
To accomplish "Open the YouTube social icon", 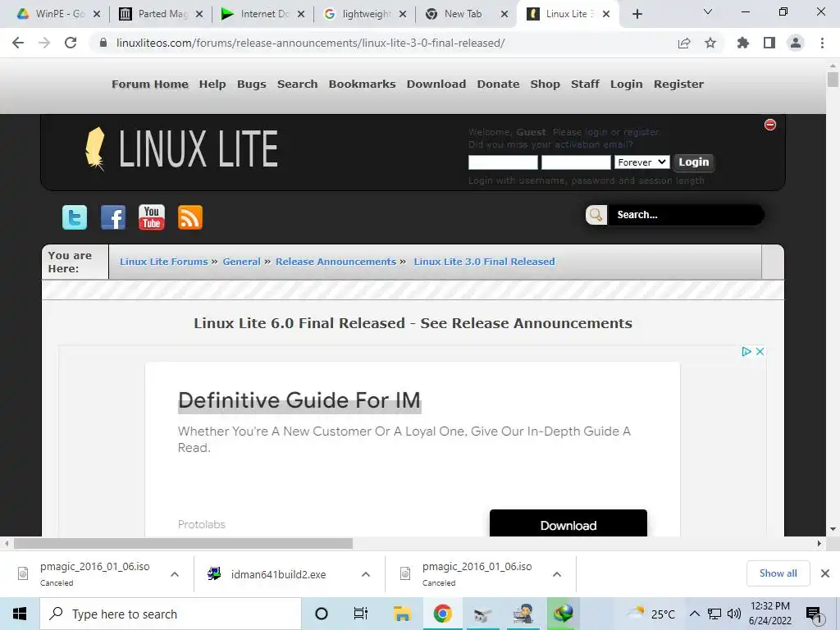I will coord(152,217).
